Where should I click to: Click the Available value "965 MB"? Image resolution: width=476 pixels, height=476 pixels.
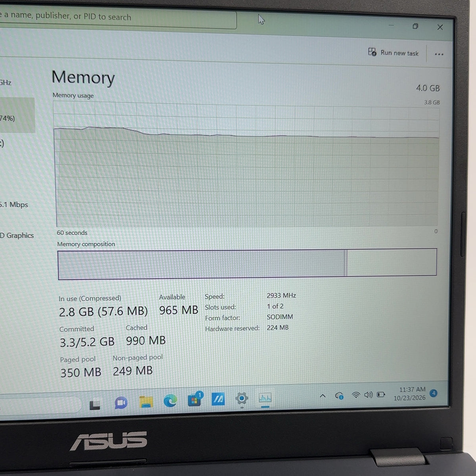click(178, 310)
